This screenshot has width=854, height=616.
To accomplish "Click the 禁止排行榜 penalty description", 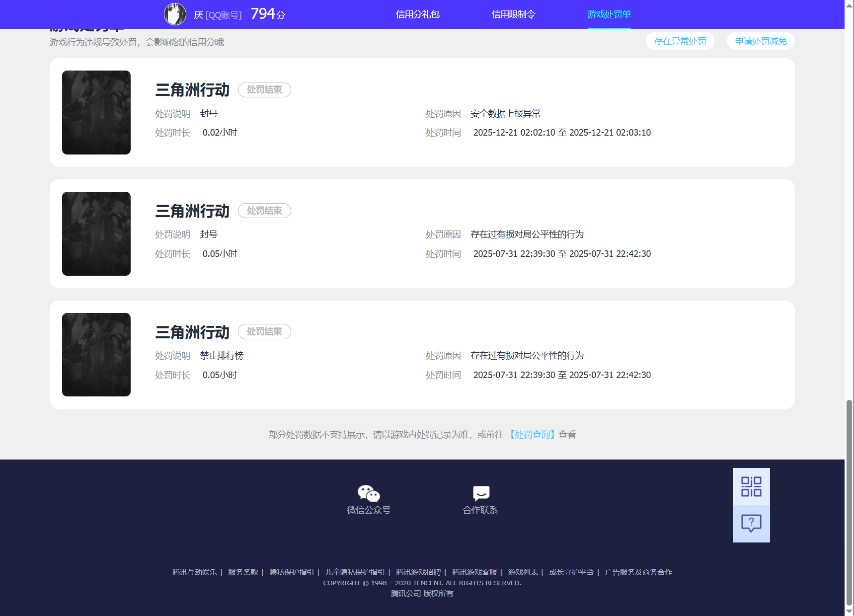I will 222,356.
